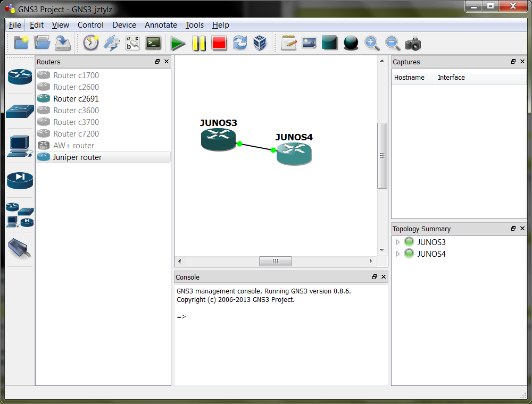Viewport: 532px width, 404px height.
Task: Collapse the Console panel scrollbar arrow
Action: [x=374, y=277]
